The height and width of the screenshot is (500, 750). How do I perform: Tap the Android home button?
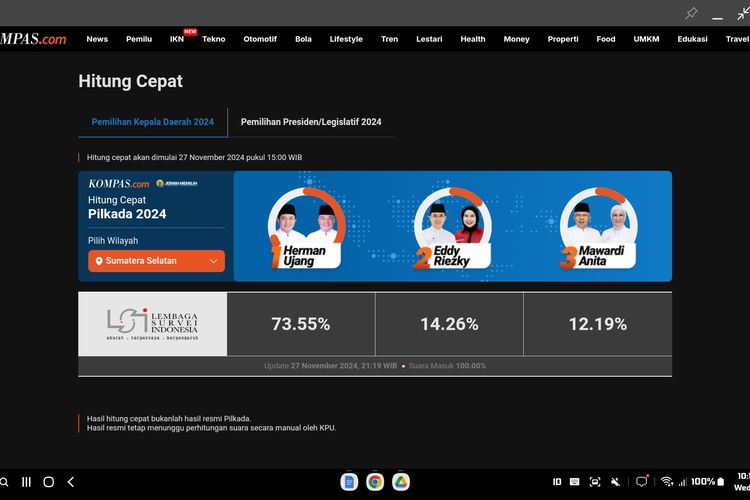pyautogui.click(x=48, y=482)
